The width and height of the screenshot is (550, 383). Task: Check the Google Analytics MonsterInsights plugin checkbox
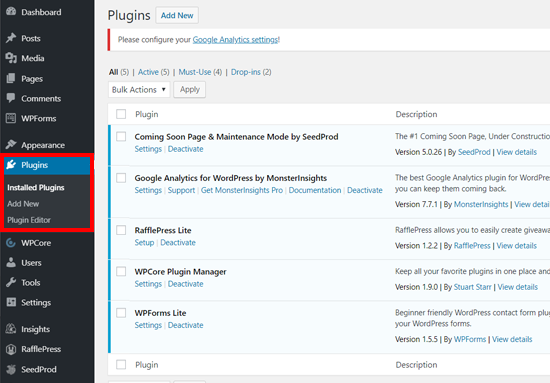click(121, 178)
